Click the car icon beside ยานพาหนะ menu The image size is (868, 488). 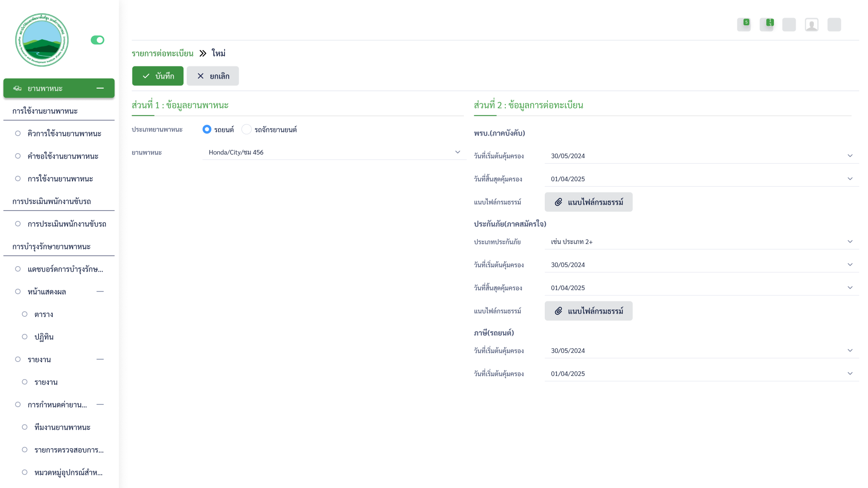(17, 88)
